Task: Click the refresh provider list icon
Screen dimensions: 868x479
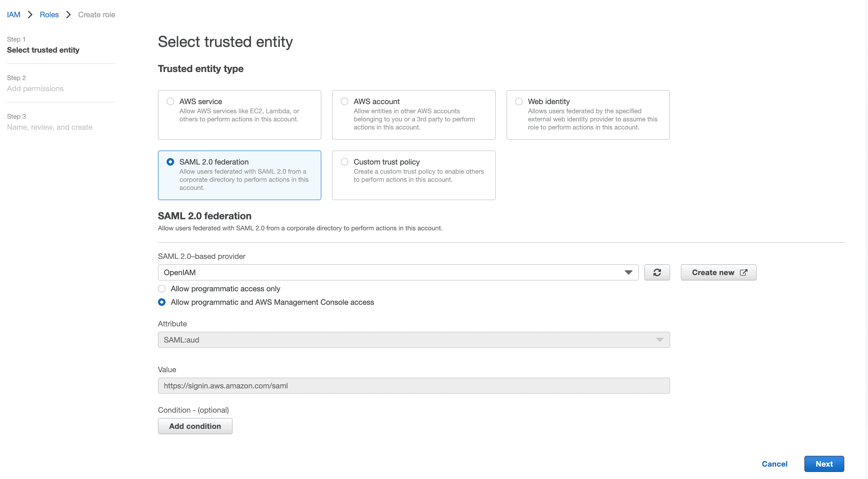Action: pos(657,272)
